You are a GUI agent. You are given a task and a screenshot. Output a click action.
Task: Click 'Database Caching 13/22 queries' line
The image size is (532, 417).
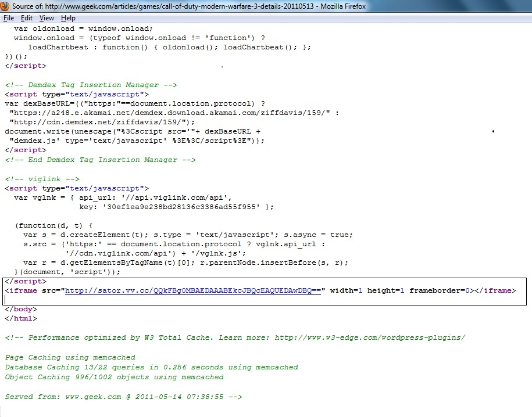(x=151, y=367)
